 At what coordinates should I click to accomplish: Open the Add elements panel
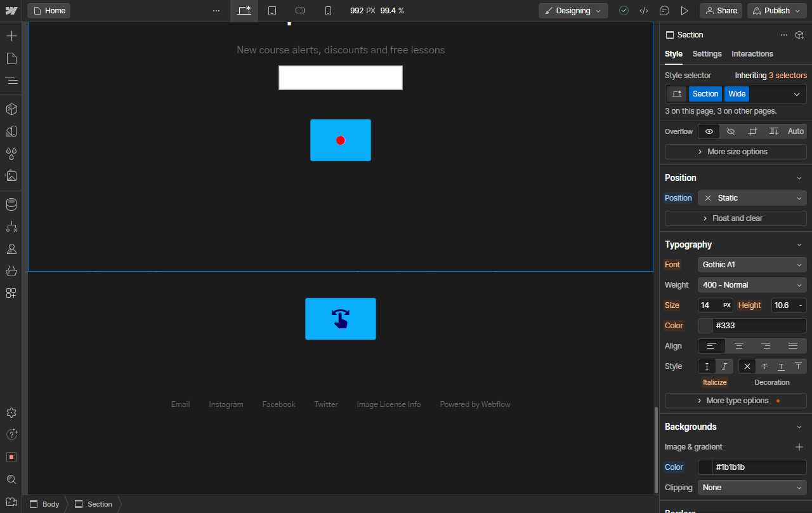(x=11, y=36)
